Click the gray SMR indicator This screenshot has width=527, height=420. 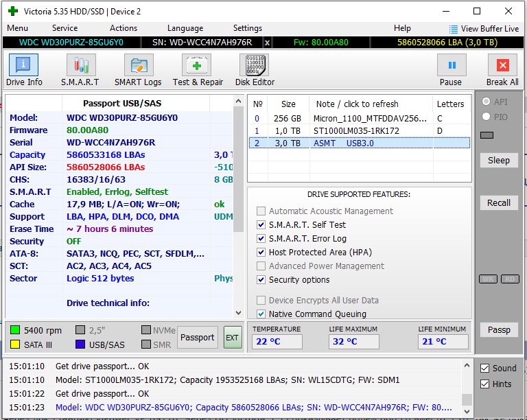coord(146,345)
